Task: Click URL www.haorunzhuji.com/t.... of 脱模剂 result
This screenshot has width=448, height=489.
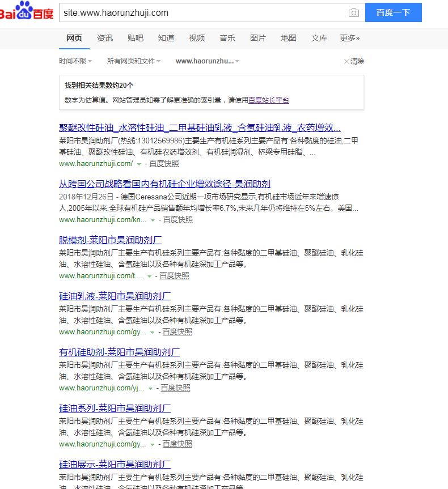Action: pos(101,276)
